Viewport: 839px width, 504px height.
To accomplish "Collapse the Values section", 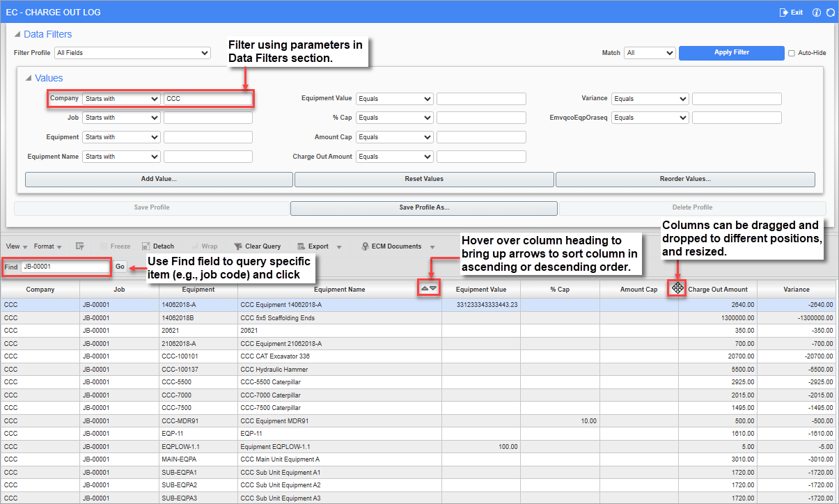I will tap(29, 79).
